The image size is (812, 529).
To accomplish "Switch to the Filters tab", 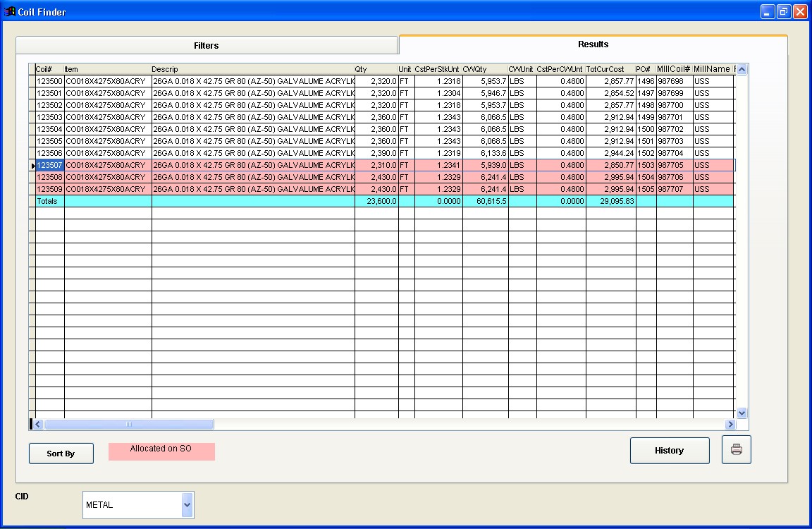I will point(207,45).
